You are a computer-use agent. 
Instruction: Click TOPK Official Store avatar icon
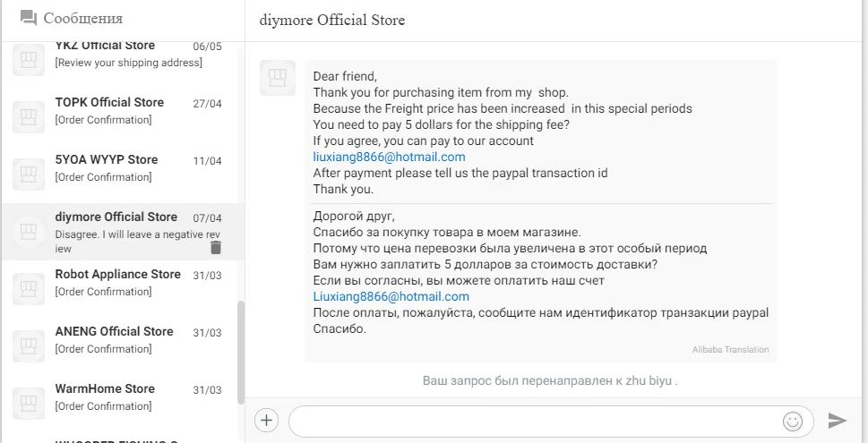tap(29, 117)
